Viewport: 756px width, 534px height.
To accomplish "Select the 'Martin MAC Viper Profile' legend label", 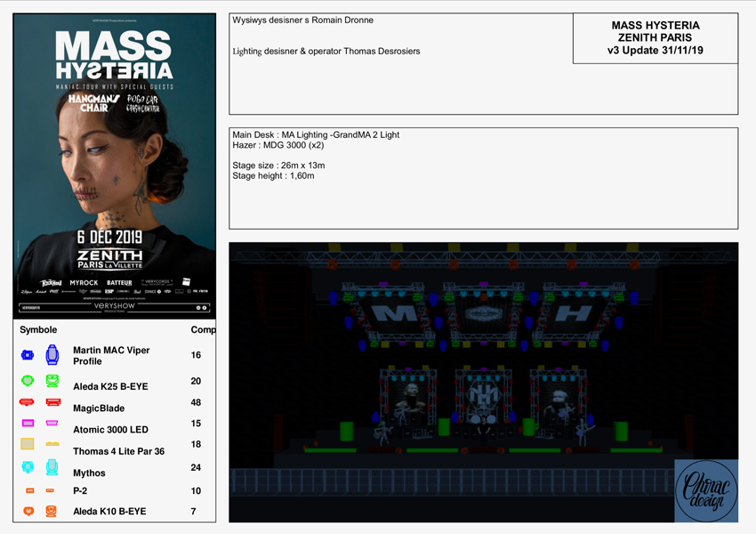I will tap(111, 355).
